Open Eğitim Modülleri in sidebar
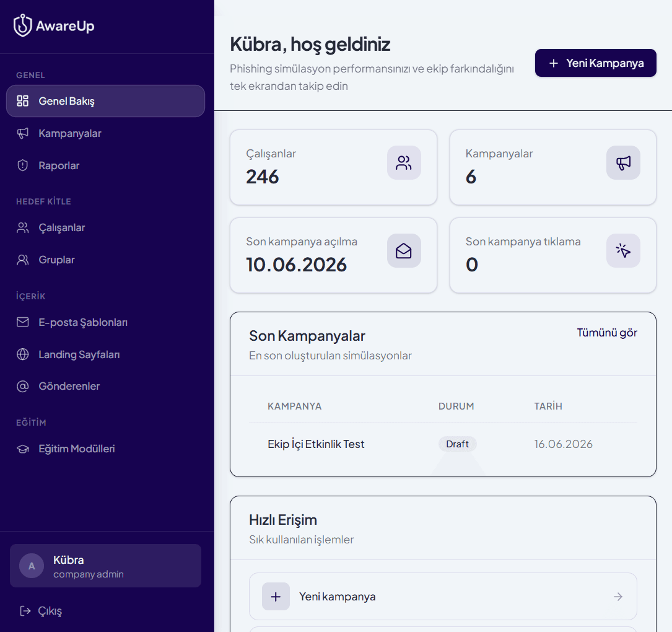 105,449
